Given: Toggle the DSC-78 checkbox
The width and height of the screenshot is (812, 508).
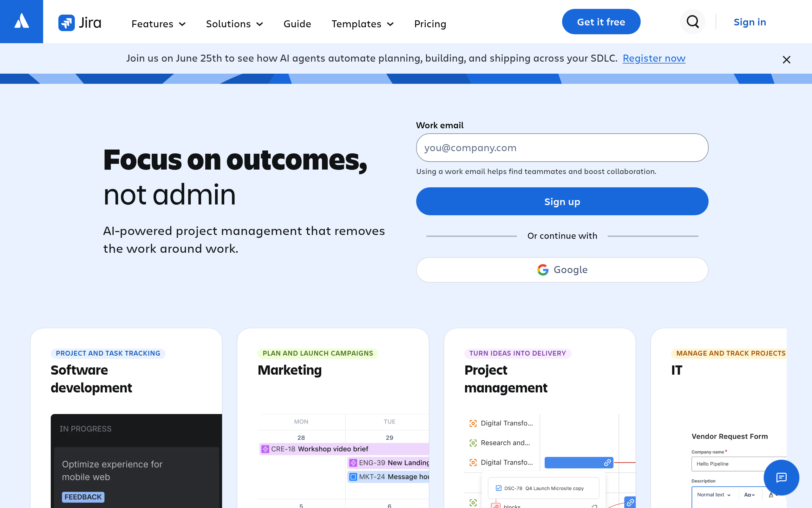Looking at the screenshot, I should tap(498, 488).
